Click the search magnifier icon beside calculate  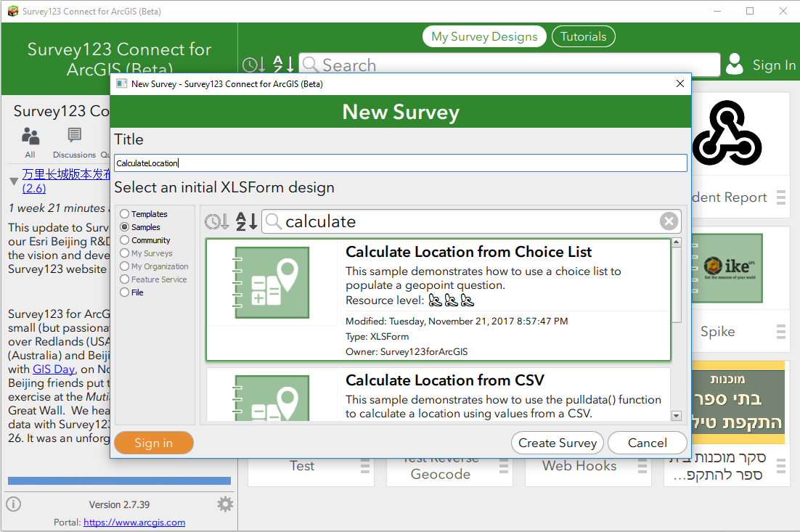274,221
